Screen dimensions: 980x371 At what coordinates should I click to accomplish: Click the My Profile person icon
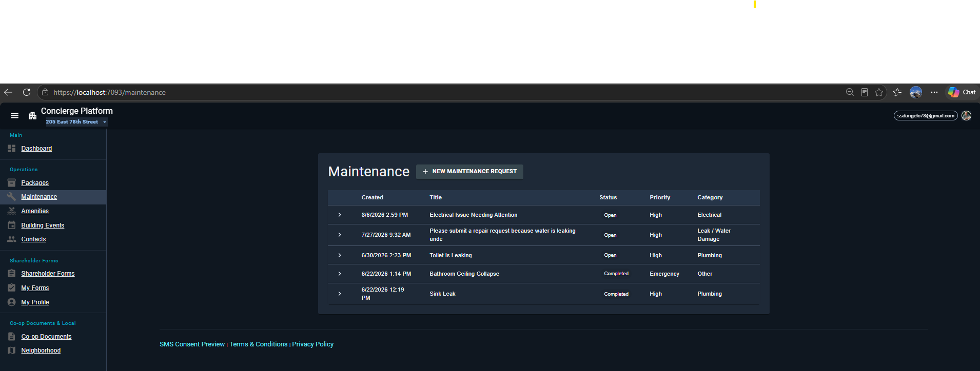tap(12, 302)
